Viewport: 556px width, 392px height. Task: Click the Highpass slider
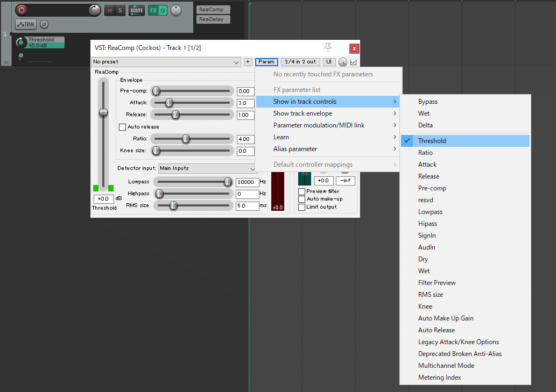194,194
